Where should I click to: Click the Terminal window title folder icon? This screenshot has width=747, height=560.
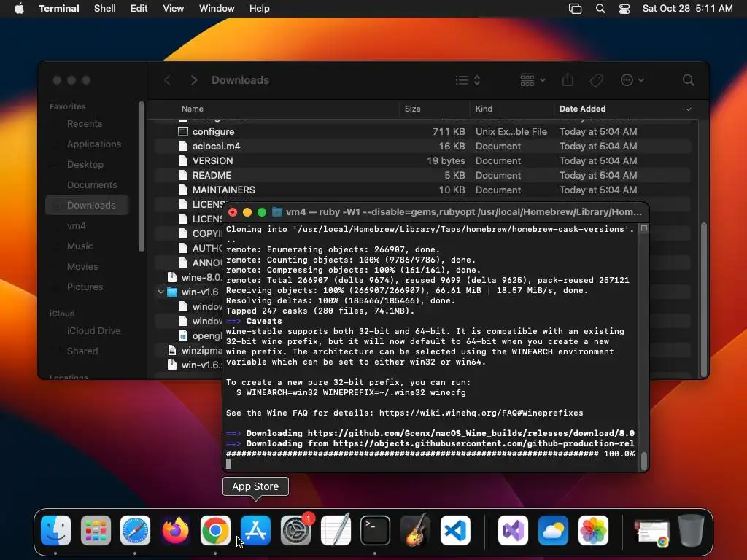(276, 212)
